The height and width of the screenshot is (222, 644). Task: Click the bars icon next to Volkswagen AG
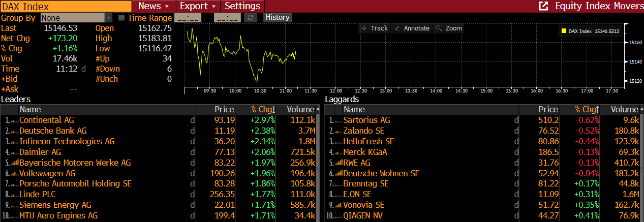14,174
